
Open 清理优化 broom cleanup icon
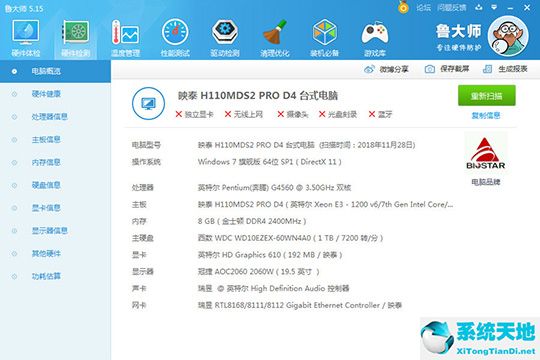(x=274, y=38)
